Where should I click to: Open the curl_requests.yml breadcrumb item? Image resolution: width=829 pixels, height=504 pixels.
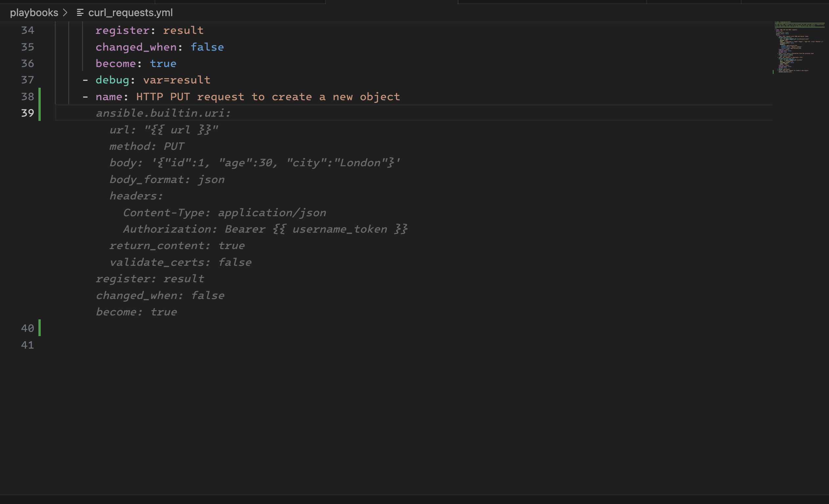(x=130, y=13)
